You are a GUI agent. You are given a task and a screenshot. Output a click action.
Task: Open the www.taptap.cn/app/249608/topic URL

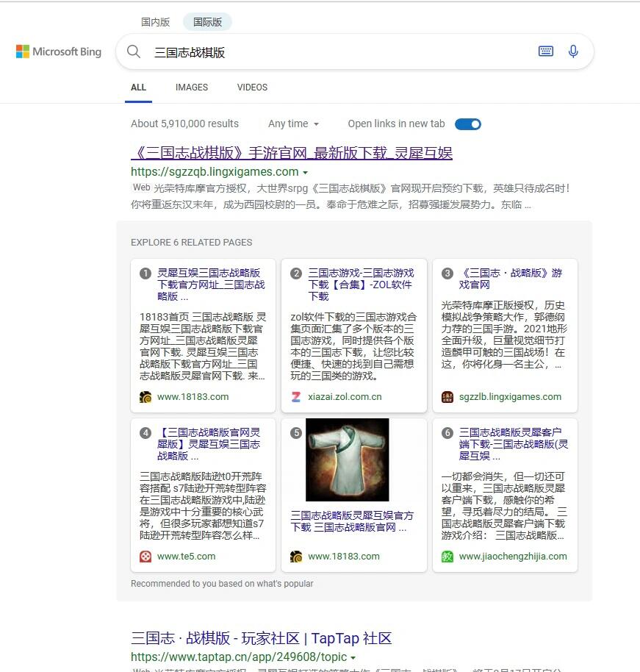(239, 657)
